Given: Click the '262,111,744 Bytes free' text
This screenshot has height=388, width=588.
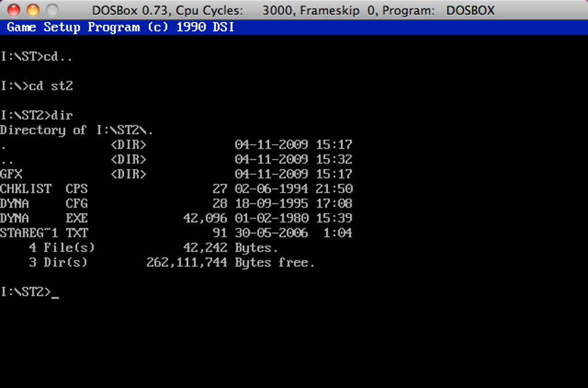Looking at the screenshot, I should 230,262.
